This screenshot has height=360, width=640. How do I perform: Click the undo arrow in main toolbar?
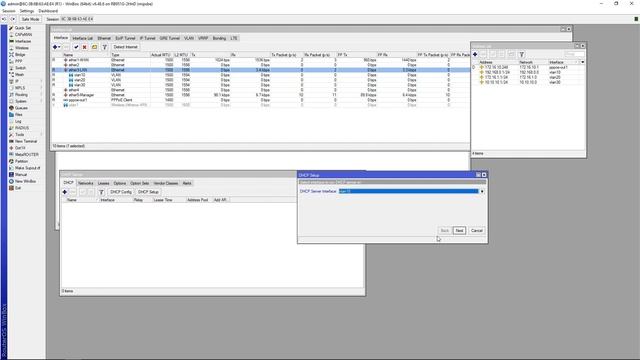click(x=4, y=19)
